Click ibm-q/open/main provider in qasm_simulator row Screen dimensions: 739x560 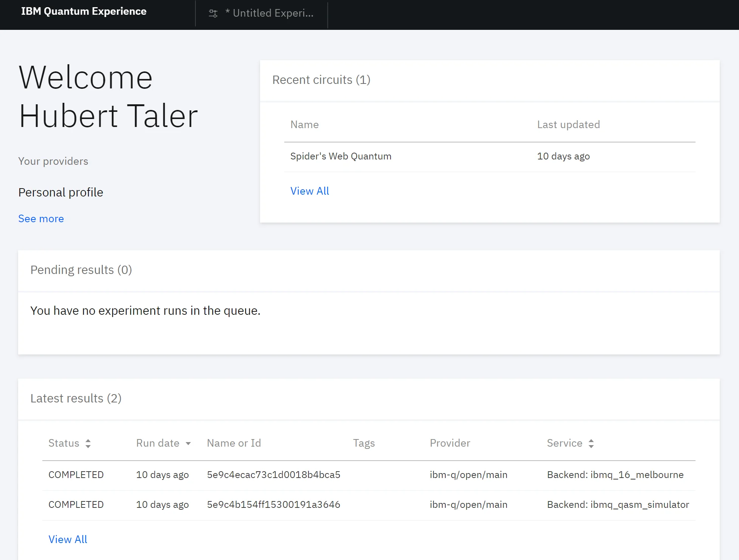(468, 505)
